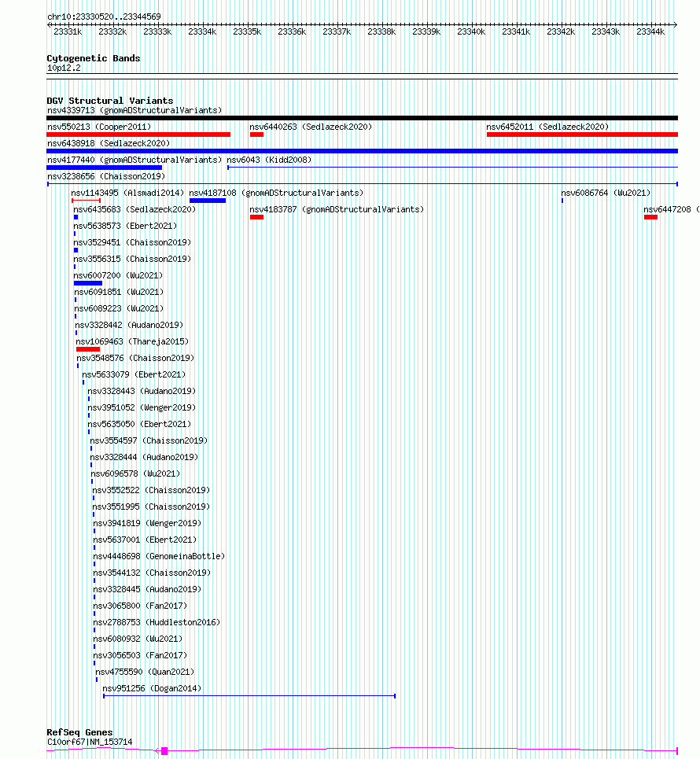Open nsv5633079 (Ebert2021) label
Viewport: 700px width, 759px height.
coord(134,374)
